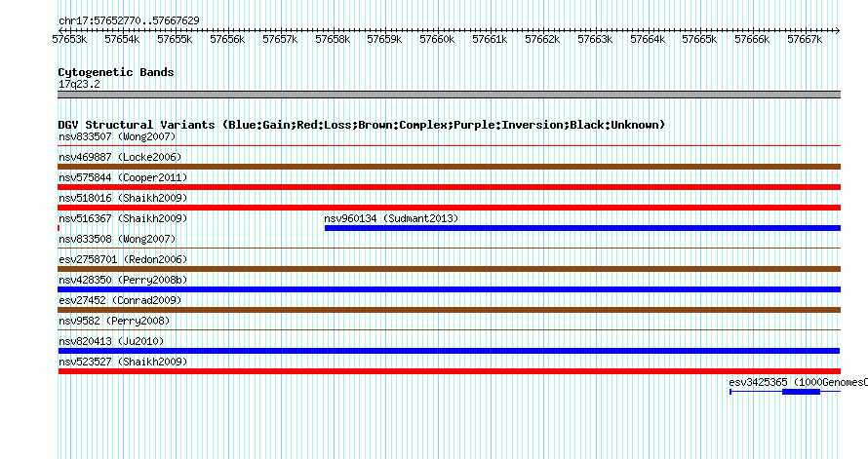Image resolution: width=868 pixels, height=459 pixels.
Task: Click the 57661k ruler position
Action: point(490,39)
